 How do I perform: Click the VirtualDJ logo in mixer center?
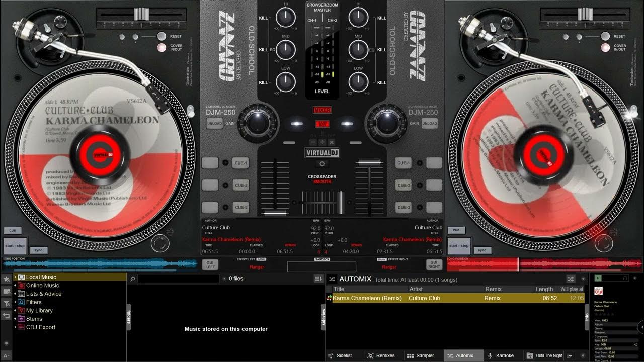(322, 153)
